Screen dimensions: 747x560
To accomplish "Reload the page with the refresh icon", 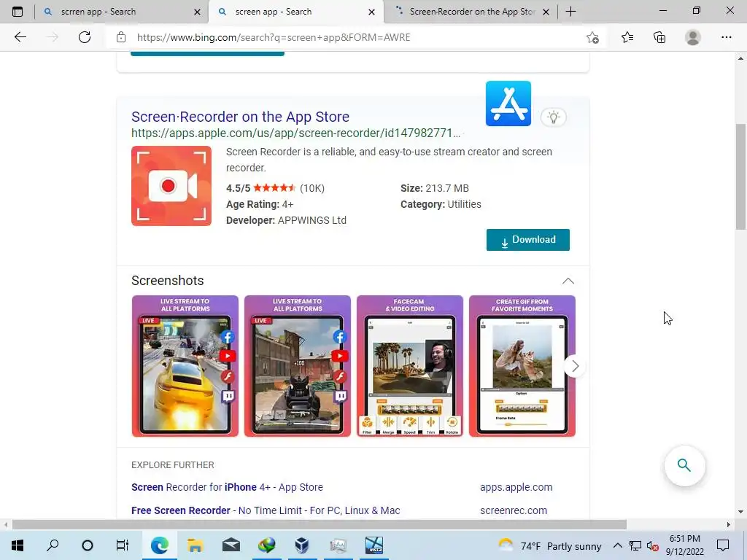I will point(85,37).
